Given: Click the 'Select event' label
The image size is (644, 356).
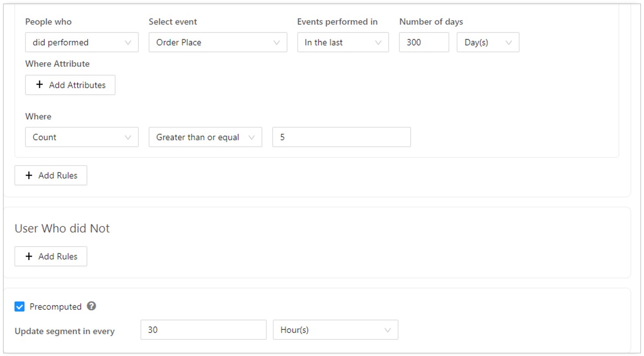Looking at the screenshot, I should point(173,22).
